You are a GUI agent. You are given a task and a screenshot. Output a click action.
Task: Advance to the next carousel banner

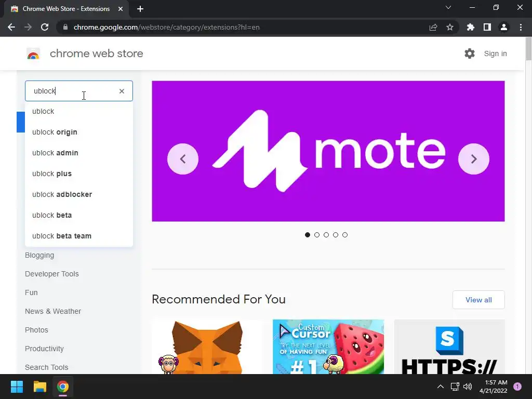pos(474,159)
